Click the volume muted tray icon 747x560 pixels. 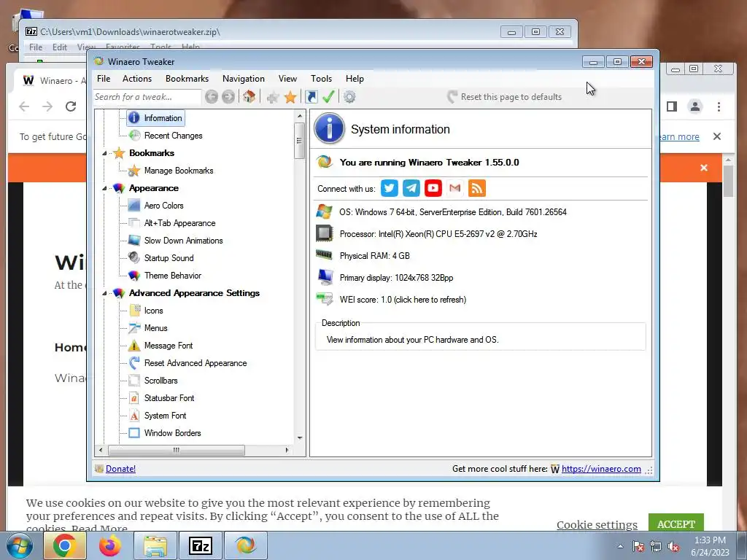pyautogui.click(x=673, y=547)
